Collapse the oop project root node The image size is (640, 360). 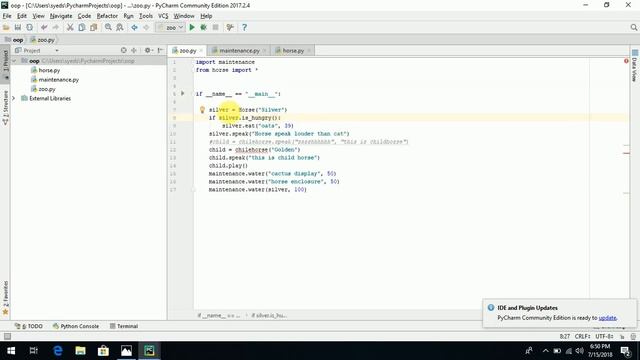(x=14, y=61)
